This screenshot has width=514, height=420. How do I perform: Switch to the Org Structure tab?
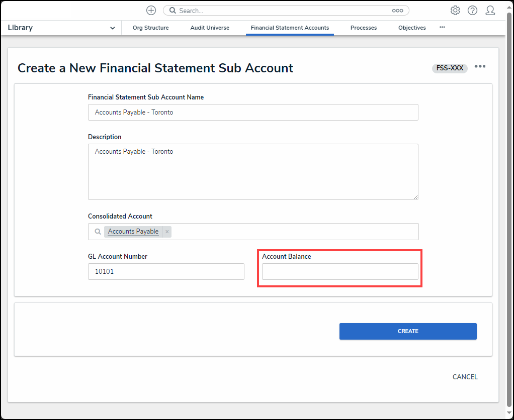(x=150, y=28)
